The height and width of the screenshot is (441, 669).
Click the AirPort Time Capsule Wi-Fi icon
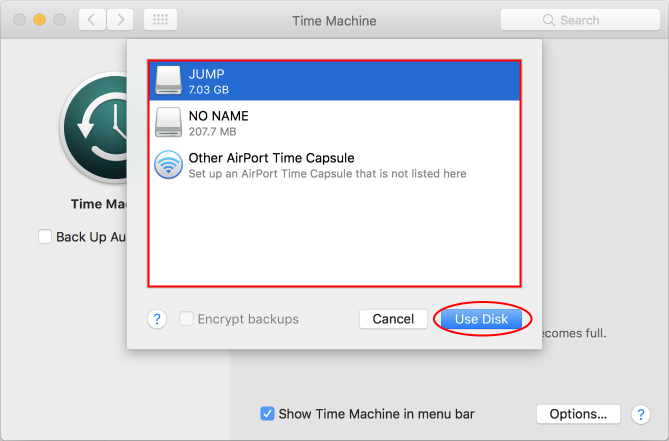tap(168, 165)
